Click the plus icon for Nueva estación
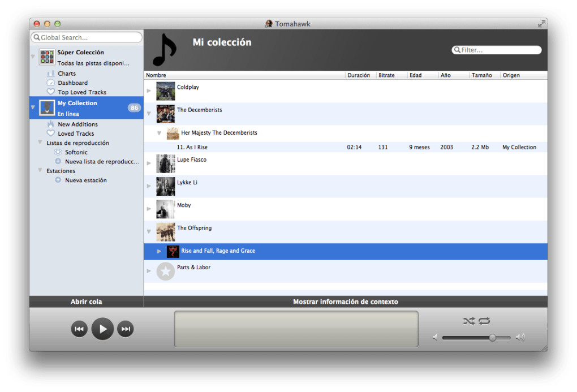Image resolution: width=577 pixels, height=392 pixels. 58,180
